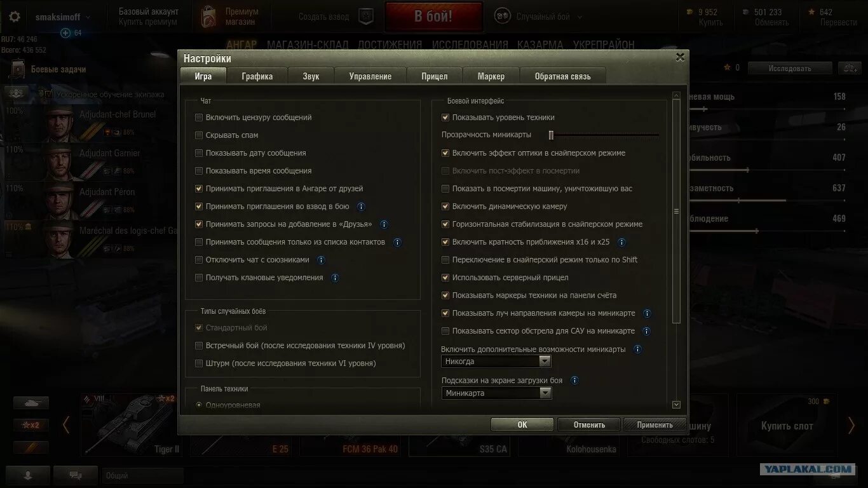Click the settings panel scrollbar down arrow

676,405
